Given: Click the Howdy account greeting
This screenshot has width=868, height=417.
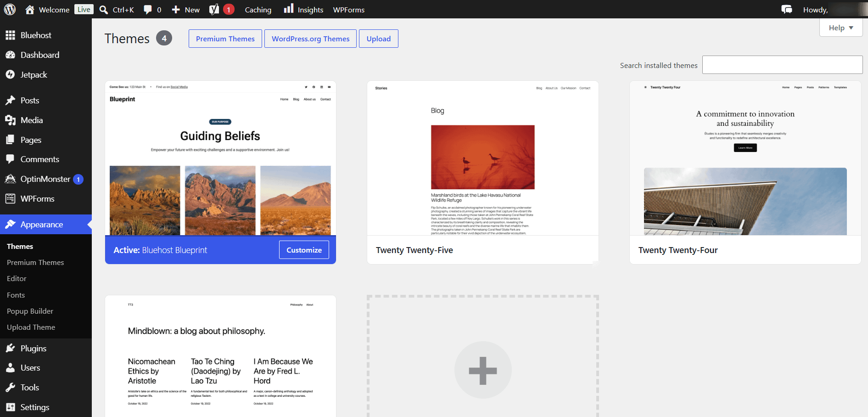Looking at the screenshot, I should [815, 10].
